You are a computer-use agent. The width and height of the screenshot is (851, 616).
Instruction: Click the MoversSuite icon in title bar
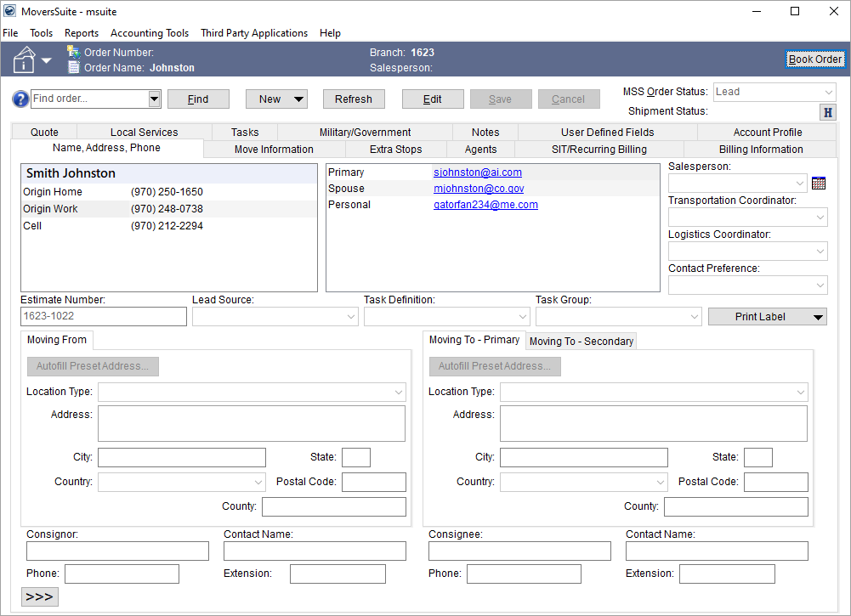[x=9, y=11]
